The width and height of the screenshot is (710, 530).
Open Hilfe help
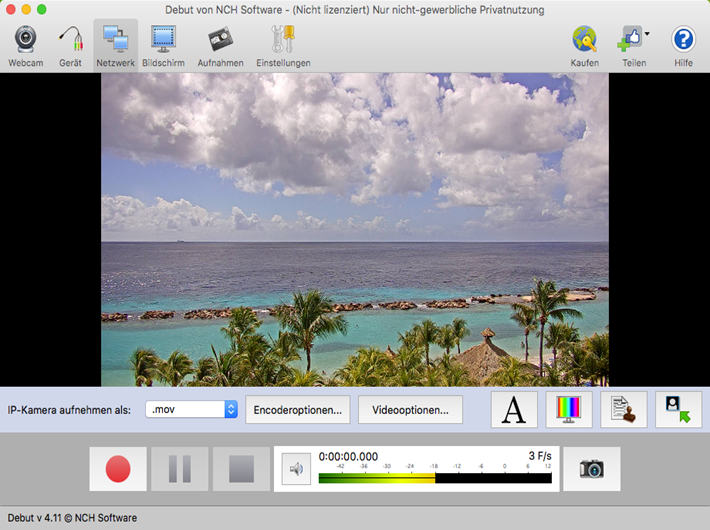683,46
